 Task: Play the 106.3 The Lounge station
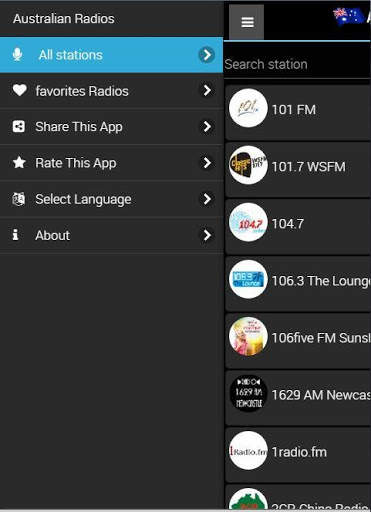point(298,283)
